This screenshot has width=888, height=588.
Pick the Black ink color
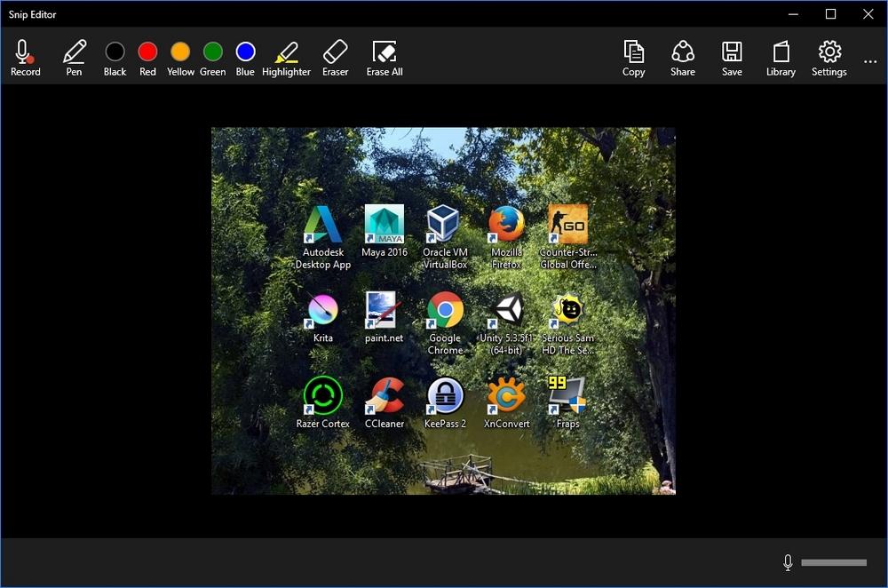click(115, 52)
